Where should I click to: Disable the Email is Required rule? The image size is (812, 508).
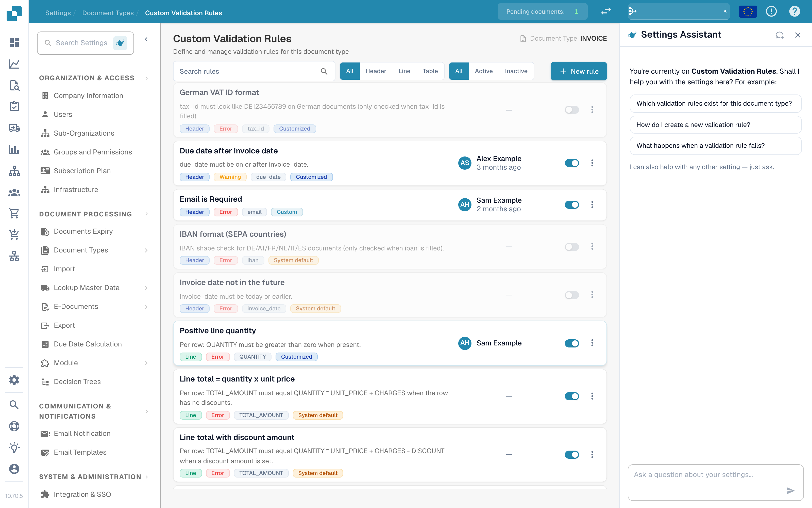[572, 205]
